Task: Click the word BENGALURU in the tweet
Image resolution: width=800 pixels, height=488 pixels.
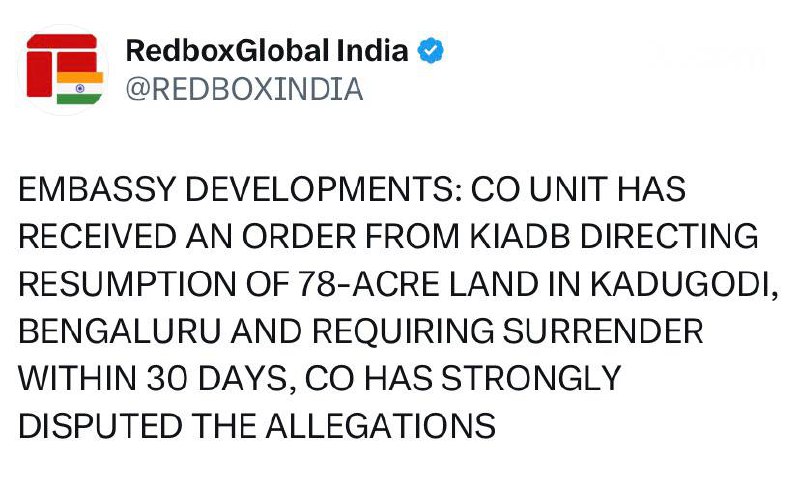Action: click(119, 331)
